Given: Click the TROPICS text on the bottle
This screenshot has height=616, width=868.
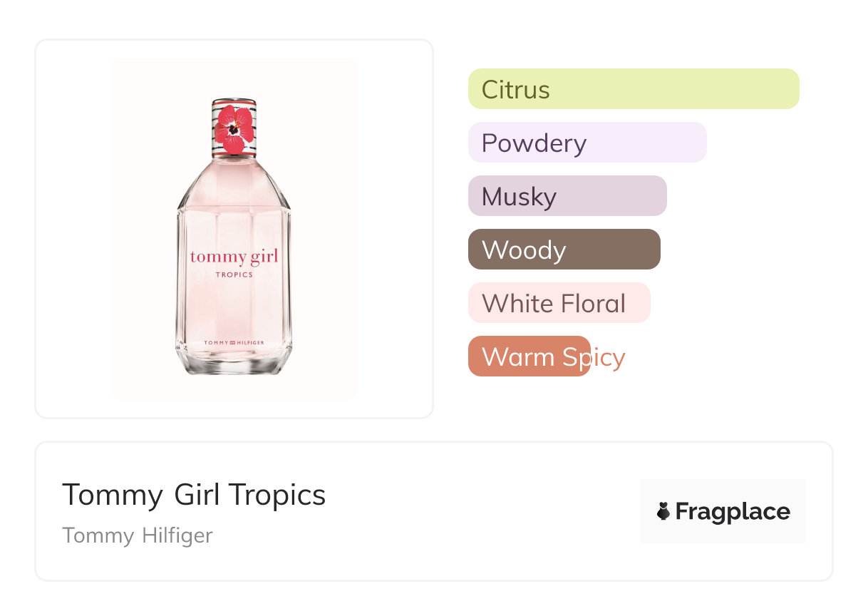Looking at the screenshot, I should click(234, 274).
